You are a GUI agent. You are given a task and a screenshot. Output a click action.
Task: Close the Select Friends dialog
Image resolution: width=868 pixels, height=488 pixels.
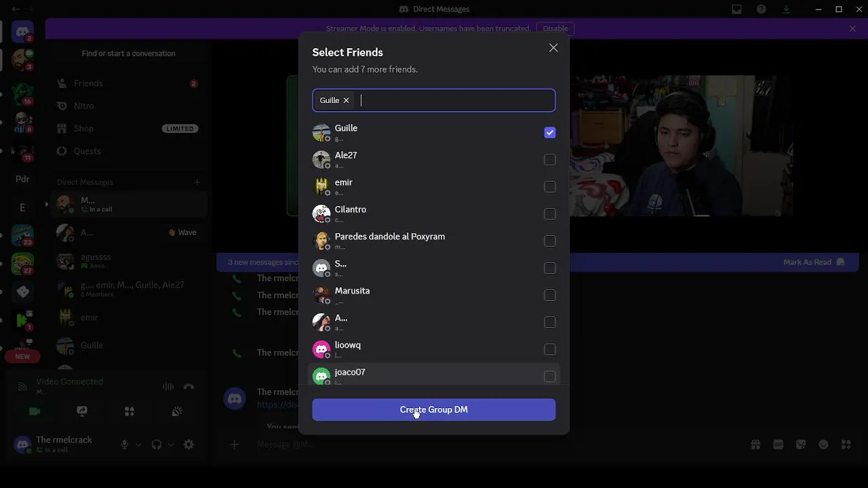553,48
